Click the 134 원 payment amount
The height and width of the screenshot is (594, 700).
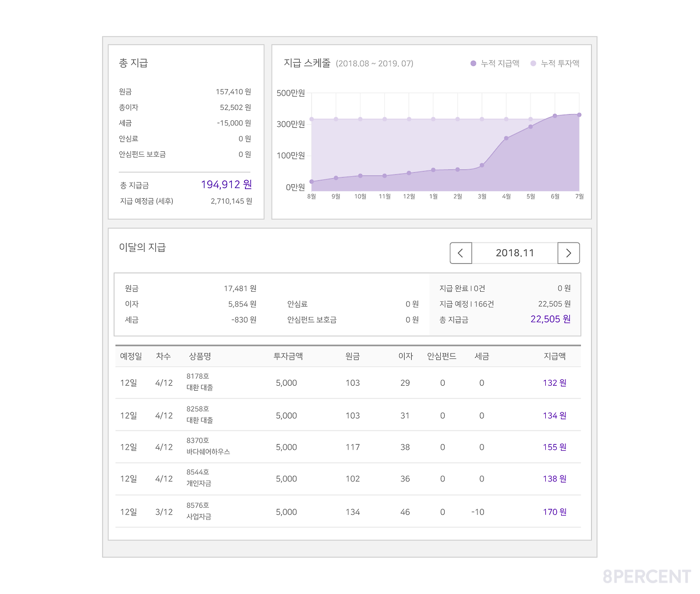[x=555, y=416]
